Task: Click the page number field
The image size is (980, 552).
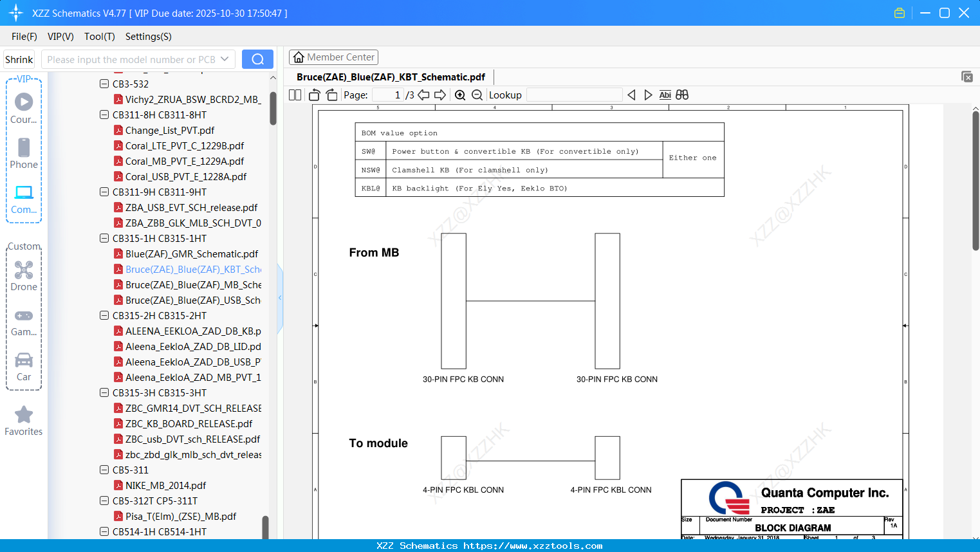Action: click(388, 95)
